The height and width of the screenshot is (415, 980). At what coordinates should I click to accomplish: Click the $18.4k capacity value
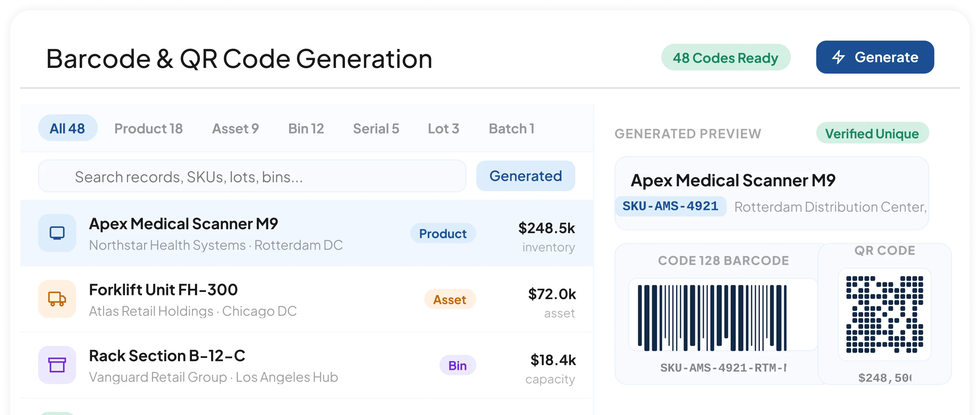pyautogui.click(x=553, y=360)
